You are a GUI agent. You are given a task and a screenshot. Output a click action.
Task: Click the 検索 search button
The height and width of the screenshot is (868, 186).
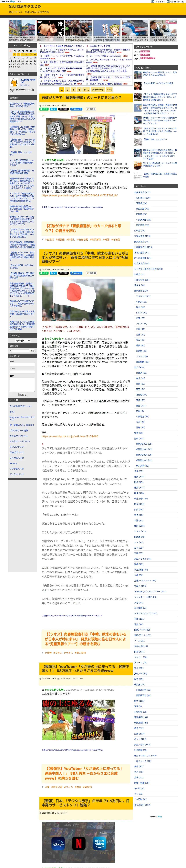[x=32, y=351]
